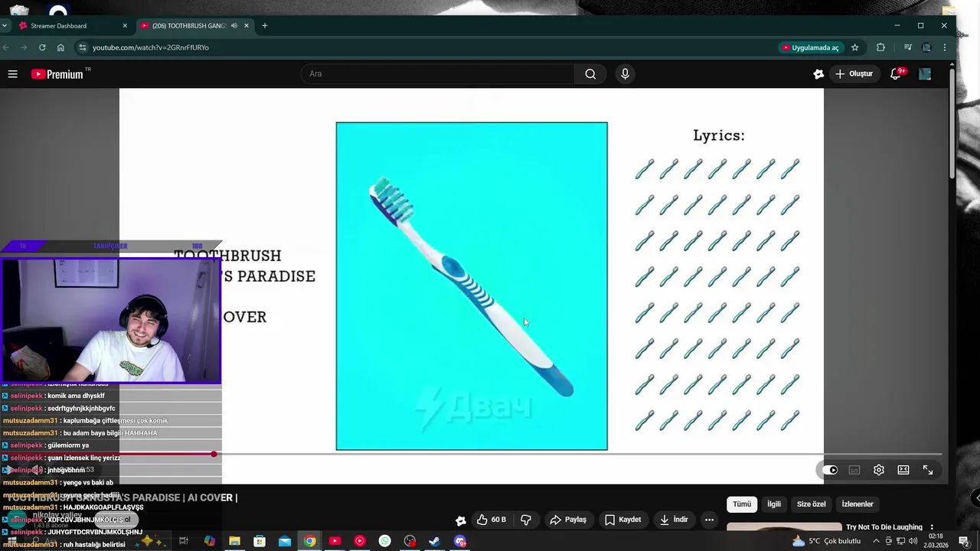Mute the audio-playing YouTube tab
Viewport: 980px width, 551px height.
234,25
